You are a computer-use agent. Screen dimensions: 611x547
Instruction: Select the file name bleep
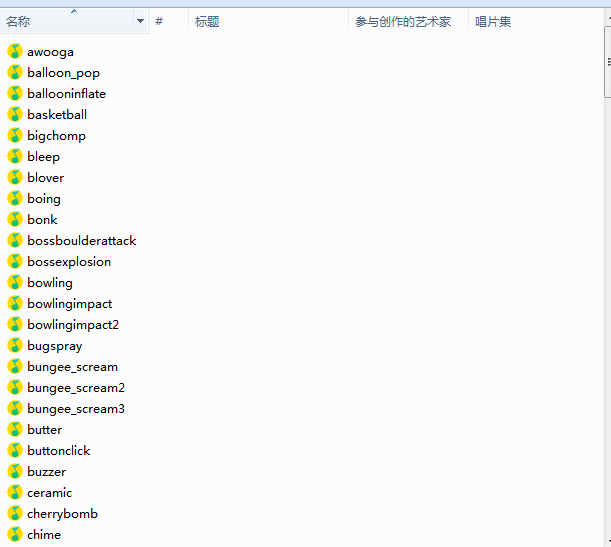[44, 157]
